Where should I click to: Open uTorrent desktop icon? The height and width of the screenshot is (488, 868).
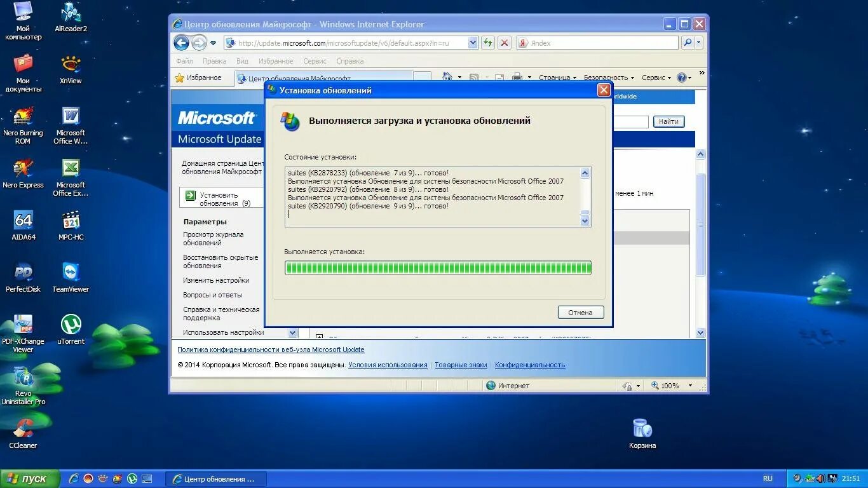(x=71, y=330)
